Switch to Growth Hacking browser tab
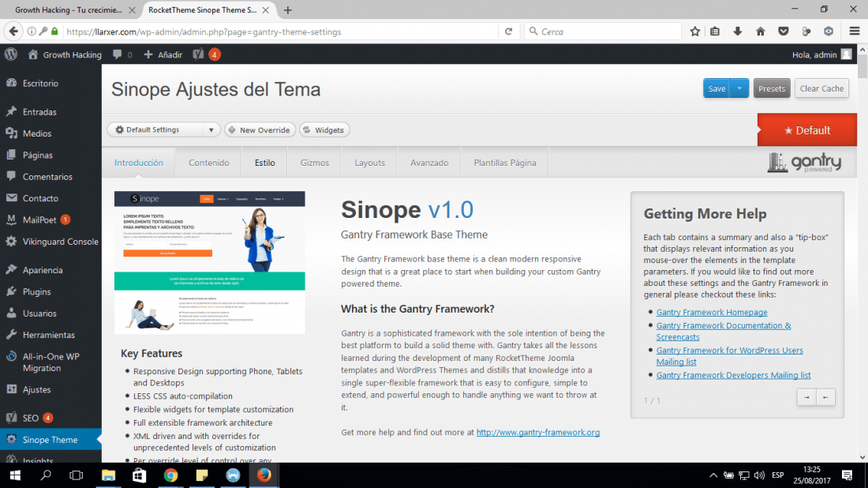This screenshot has width=868, height=488. click(69, 10)
